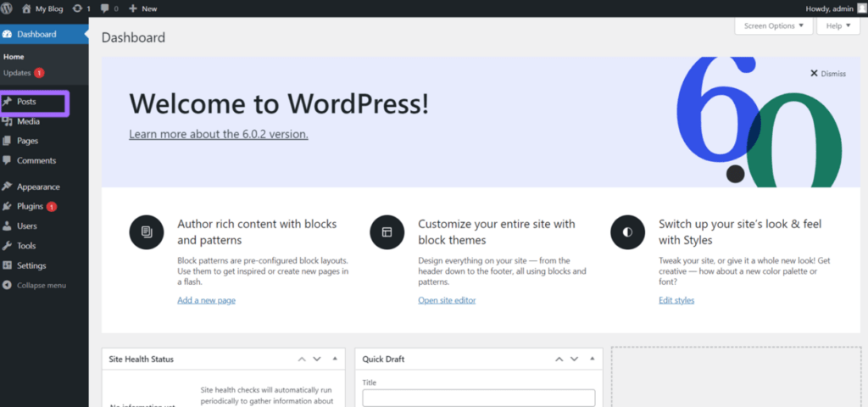The height and width of the screenshot is (407, 868).
Task: Open comments bubble icon in admin bar
Action: pos(105,8)
